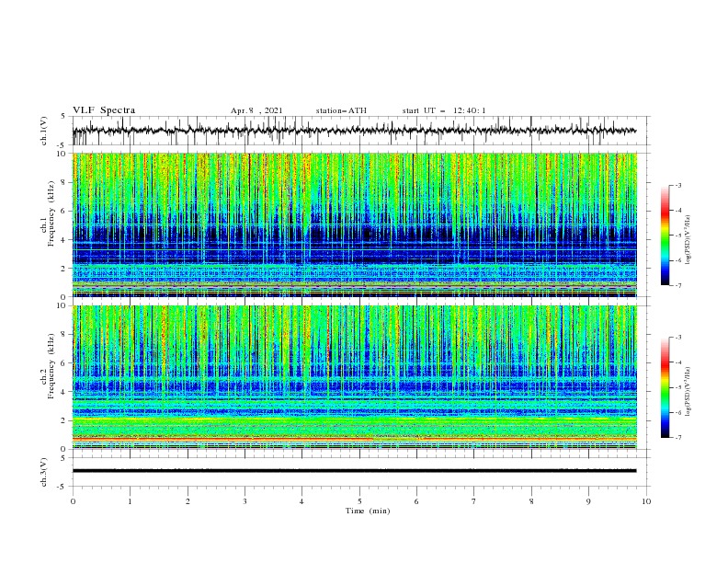This screenshot has height=563, width=728.
Task: Click the "6" kHz tick on ch.2 frequency axis
Action: click(x=63, y=362)
